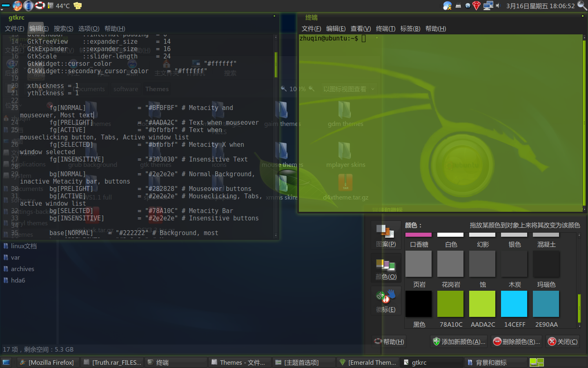The image size is (588, 368).
Task: Click the network computers tray icon
Action: pos(488,6)
